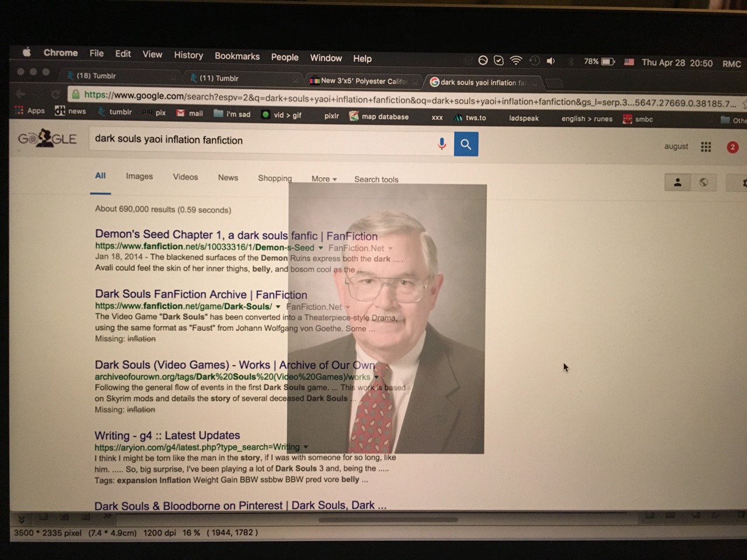Click the address bar URL

point(410,99)
